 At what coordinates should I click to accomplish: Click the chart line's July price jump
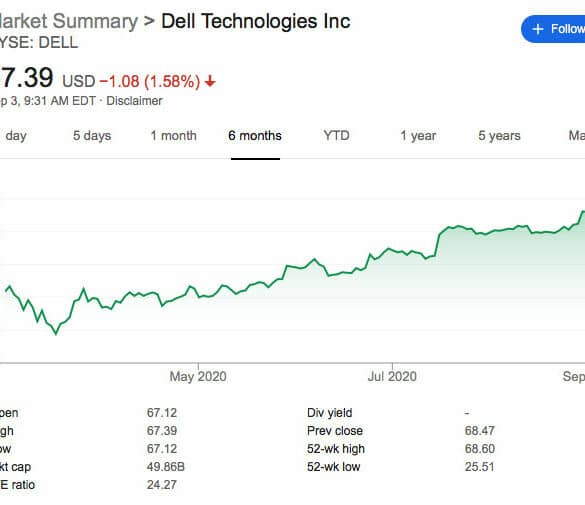click(x=437, y=244)
